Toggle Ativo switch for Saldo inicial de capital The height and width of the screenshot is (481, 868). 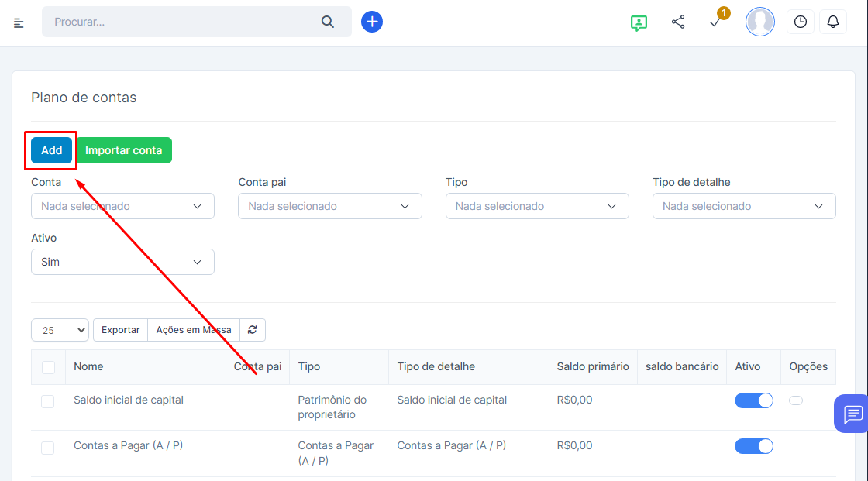753,400
